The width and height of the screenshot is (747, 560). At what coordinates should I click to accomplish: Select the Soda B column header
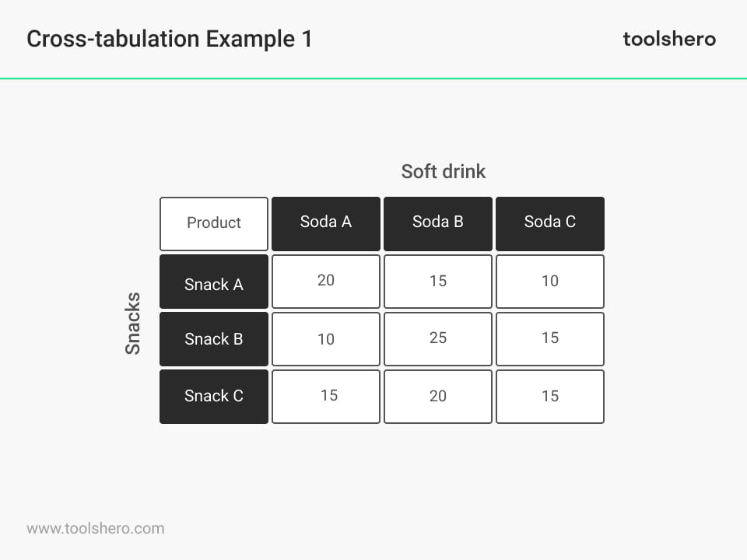pyautogui.click(x=438, y=223)
